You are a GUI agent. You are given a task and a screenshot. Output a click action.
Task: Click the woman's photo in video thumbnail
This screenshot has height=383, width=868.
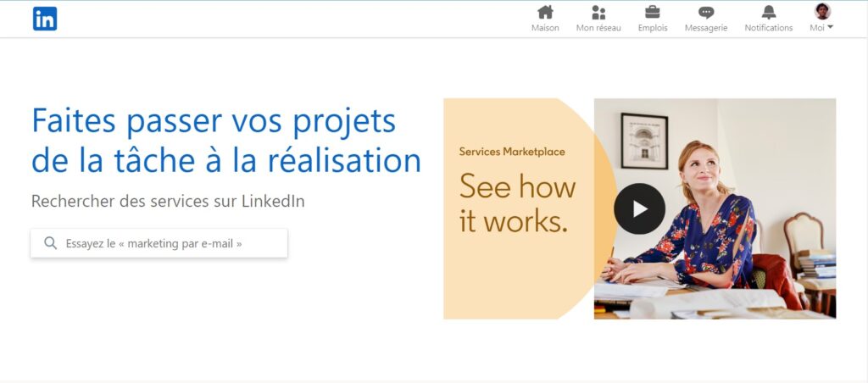(715, 208)
